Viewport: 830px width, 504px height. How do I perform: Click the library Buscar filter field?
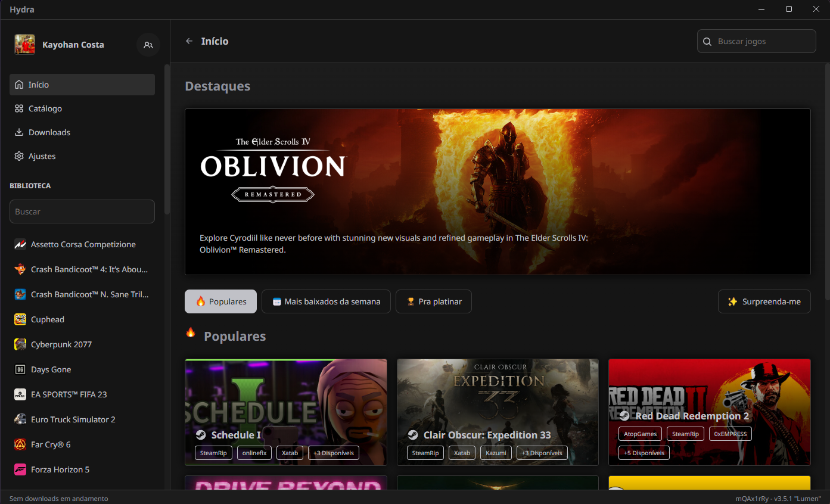[x=82, y=211]
